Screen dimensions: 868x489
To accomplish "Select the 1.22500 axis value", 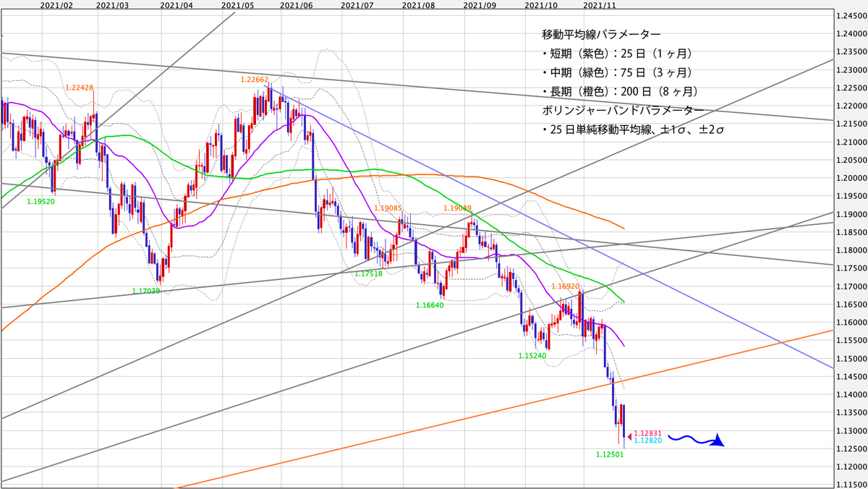I will [851, 88].
